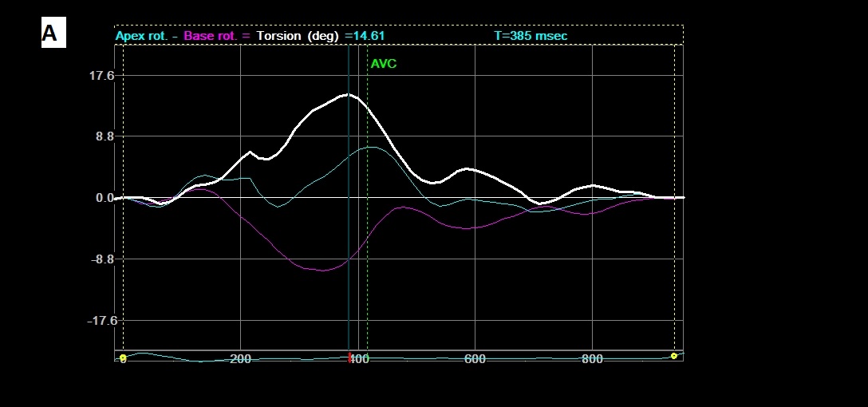Viewport: 868px width, 407px height.
Task: Click the 0.0 baseline y-axis label
Action: [104, 198]
